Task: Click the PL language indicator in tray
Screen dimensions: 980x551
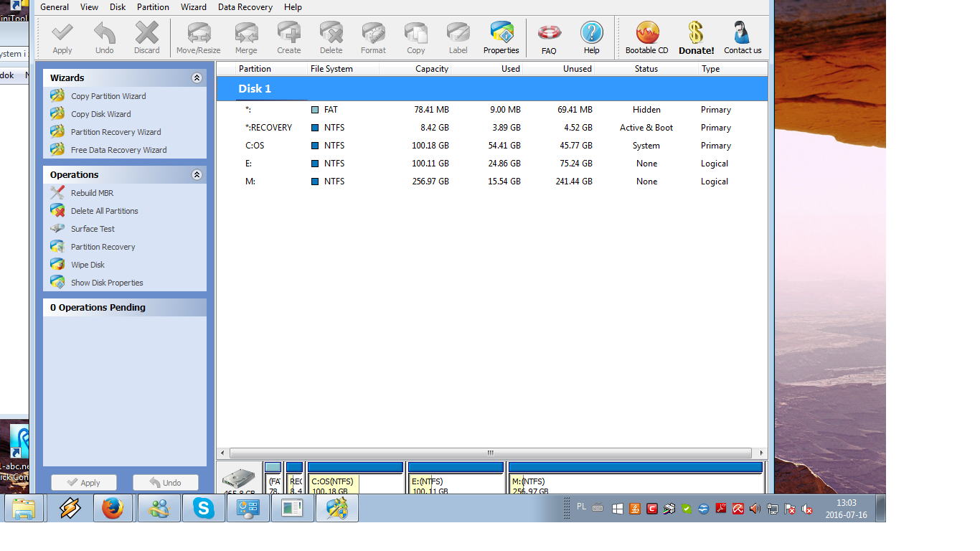Action: [581, 507]
